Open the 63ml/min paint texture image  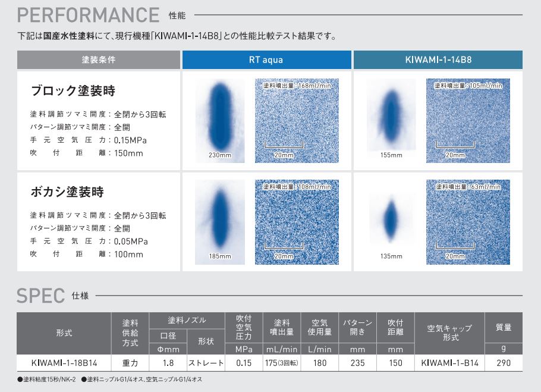(468, 222)
